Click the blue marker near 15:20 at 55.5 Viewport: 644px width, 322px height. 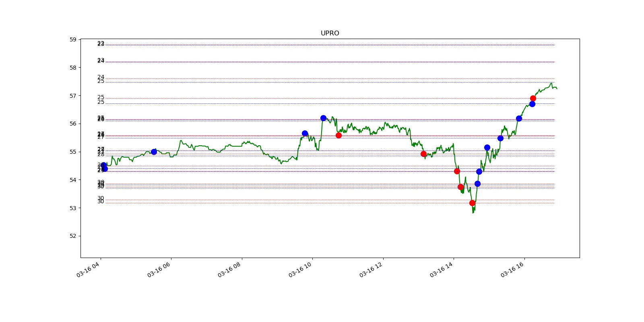[500, 138]
